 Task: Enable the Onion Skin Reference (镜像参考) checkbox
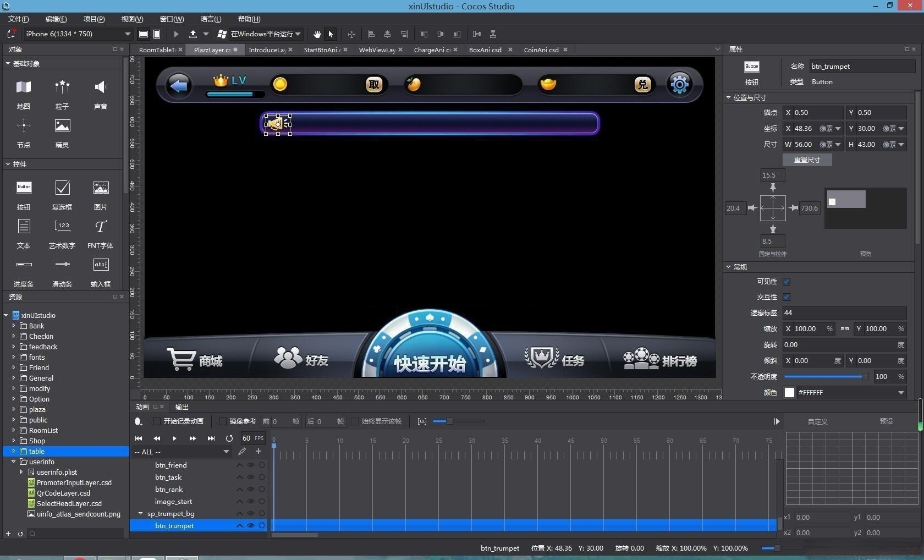223,421
